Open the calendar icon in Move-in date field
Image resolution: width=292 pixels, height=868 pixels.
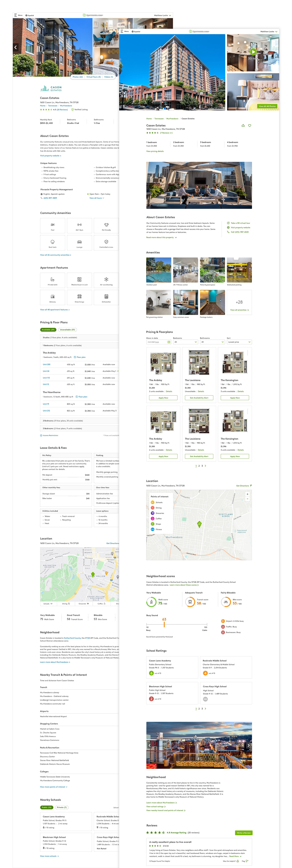[x=169, y=342]
